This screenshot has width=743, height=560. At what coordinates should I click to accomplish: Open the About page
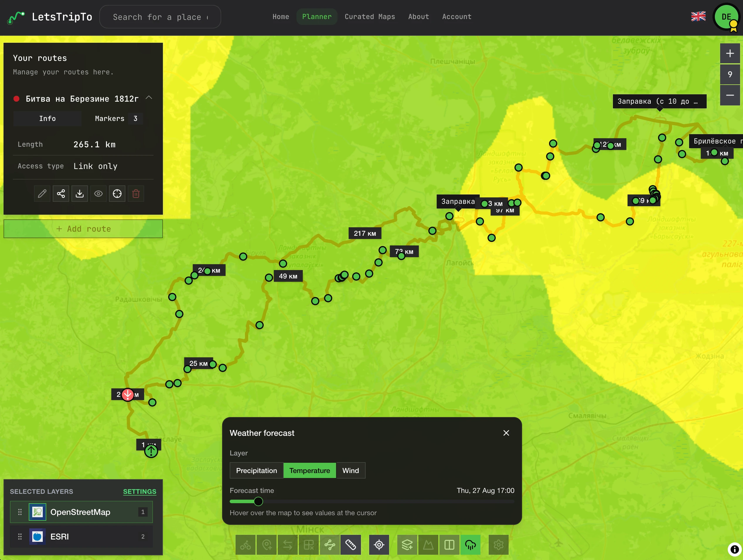pos(419,17)
